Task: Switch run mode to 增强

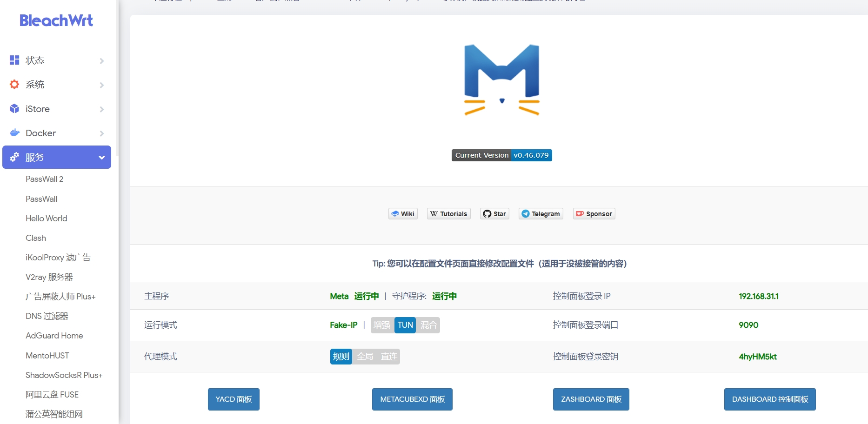Action: [x=382, y=325]
